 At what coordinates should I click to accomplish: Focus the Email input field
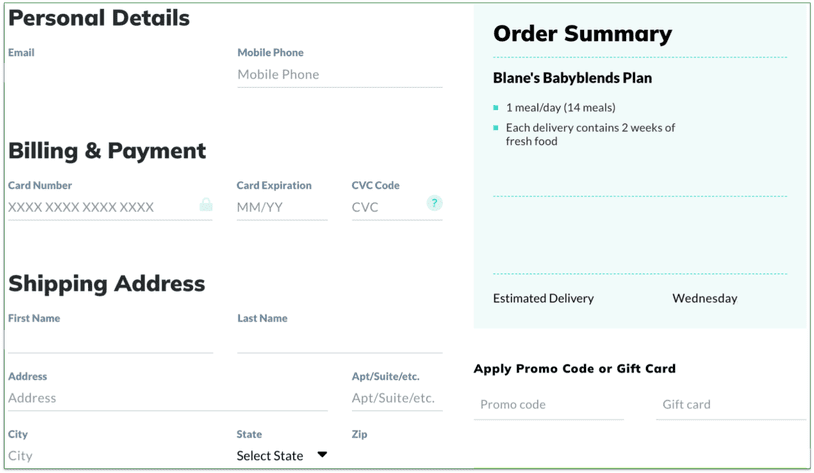pyautogui.click(x=110, y=75)
